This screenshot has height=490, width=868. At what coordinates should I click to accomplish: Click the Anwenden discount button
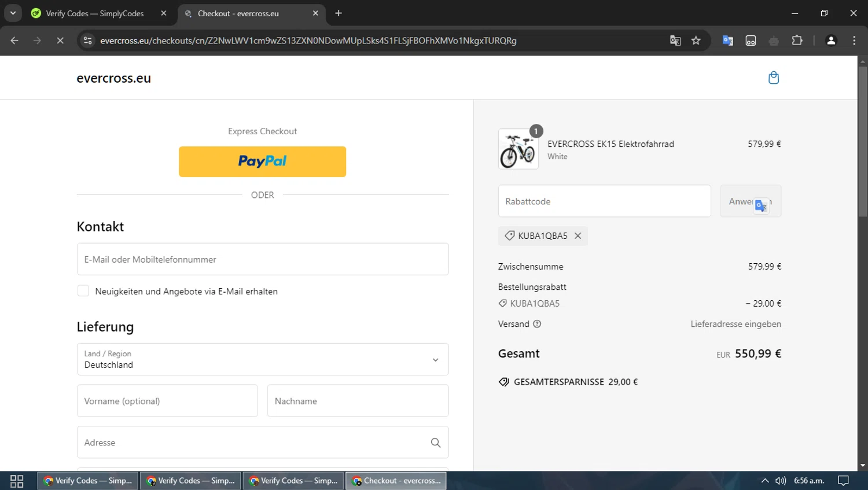click(x=751, y=201)
